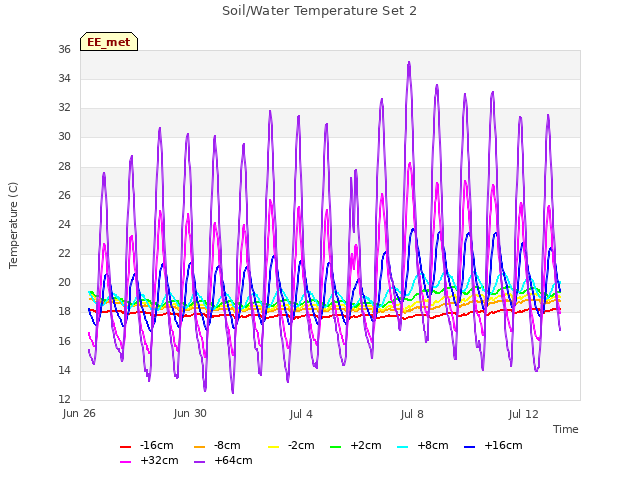The image size is (640, 480).
Task: Toggle the +16cm legend entry
Action: tap(493, 445)
